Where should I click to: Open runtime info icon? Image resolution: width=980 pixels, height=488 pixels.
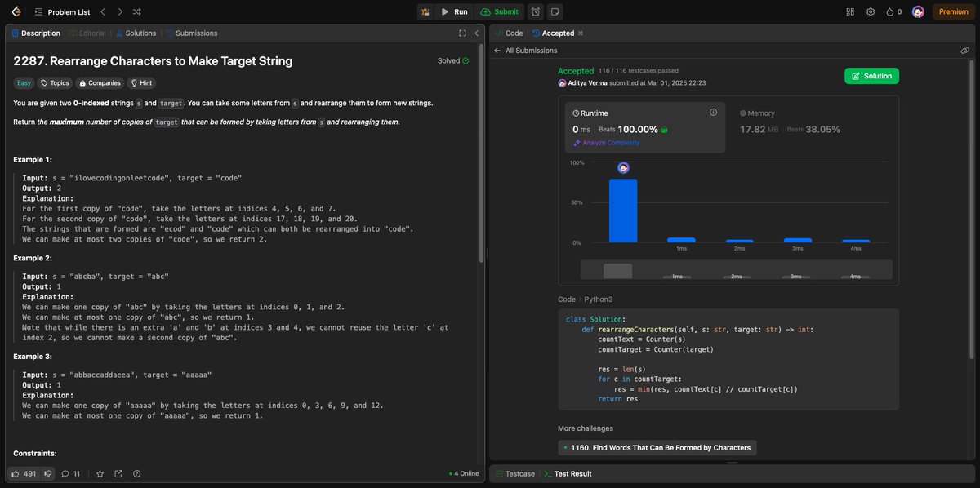(x=713, y=113)
